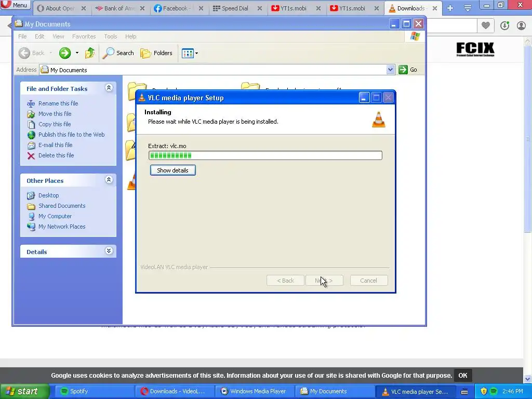Open the Tools menu in My Documents
532x399 pixels.
coord(110,36)
